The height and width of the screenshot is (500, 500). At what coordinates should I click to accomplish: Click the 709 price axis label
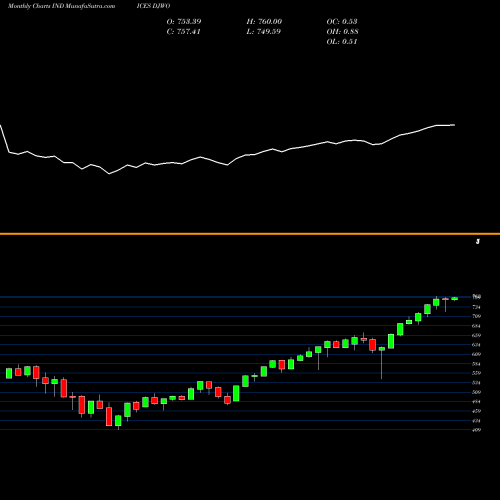point(477,316)
